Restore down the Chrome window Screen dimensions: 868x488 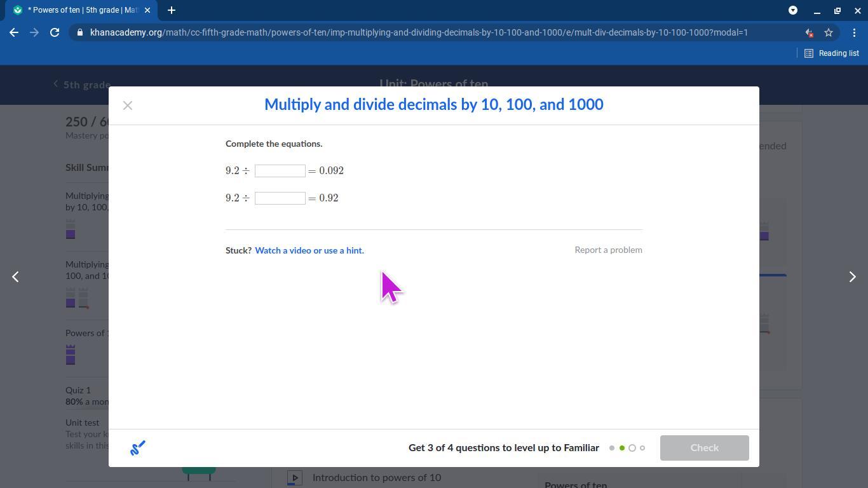pyautogui.click(x=837, y=10)
